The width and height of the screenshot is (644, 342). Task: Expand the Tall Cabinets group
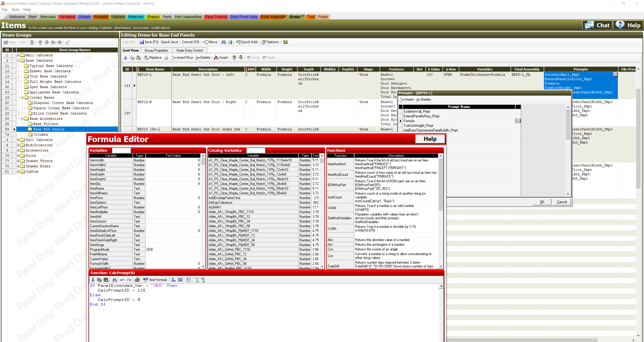tap(18, 140)
